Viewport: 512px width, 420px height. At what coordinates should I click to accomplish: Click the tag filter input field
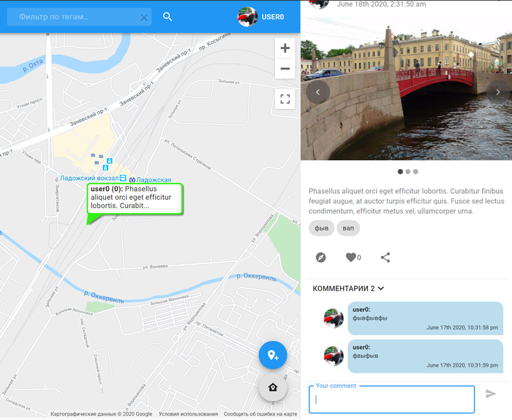point(73,17)
